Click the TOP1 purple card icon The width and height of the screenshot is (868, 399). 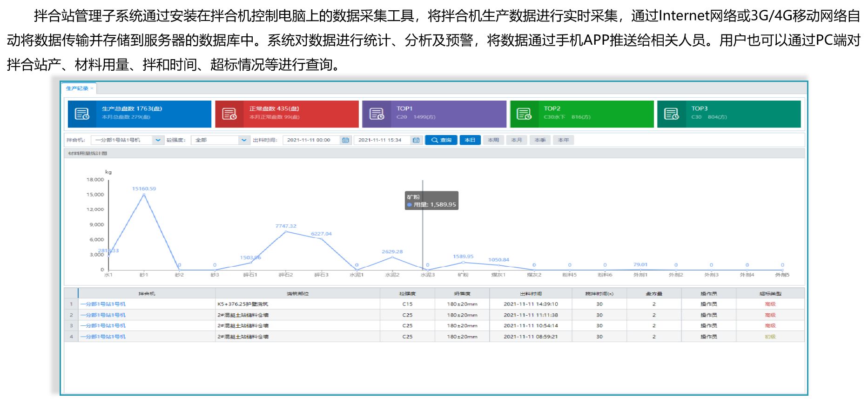click(x=377, y=114)
